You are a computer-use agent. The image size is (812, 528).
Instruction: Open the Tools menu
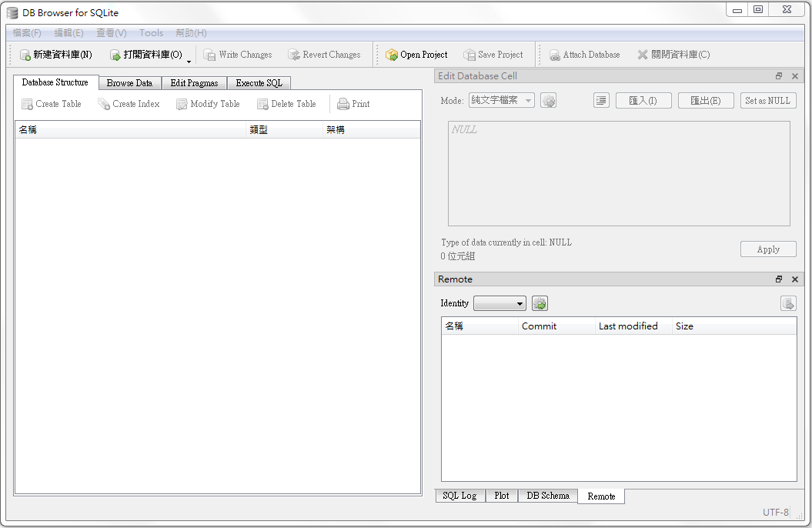(x=151, y=32)
